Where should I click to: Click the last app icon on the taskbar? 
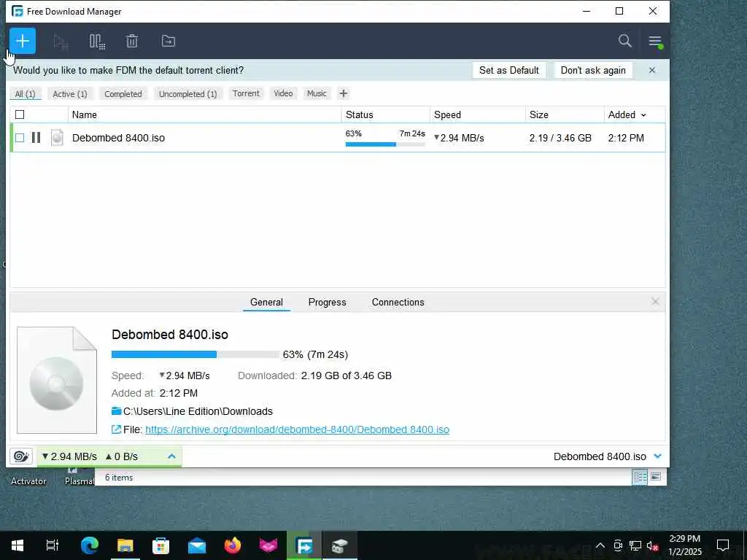click(340, 545)
